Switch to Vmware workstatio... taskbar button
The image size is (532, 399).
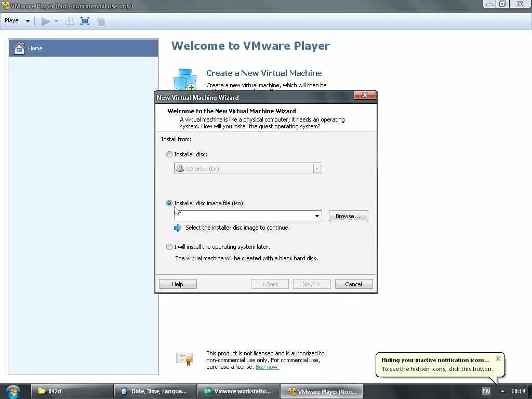pyautogui.click(x=238, y=391)
